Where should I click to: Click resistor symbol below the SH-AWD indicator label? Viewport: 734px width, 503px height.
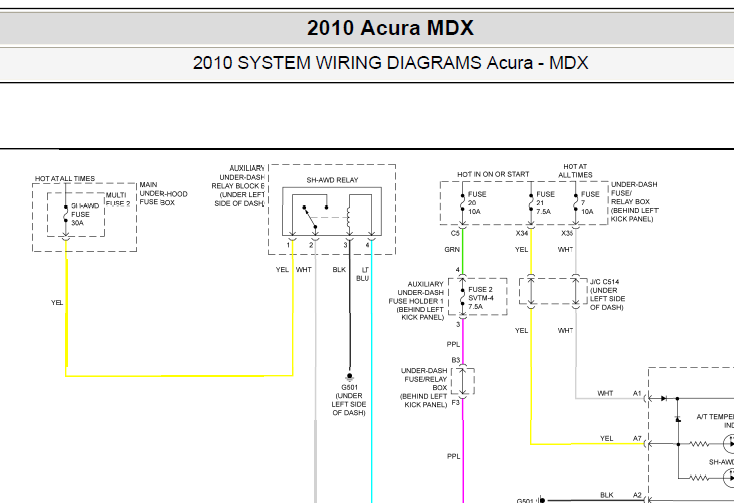coord(699,478)
